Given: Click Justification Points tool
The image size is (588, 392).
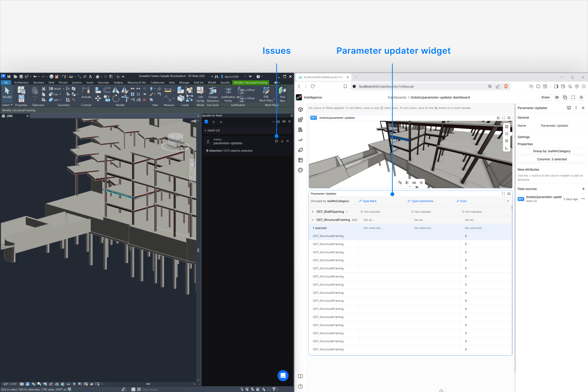Looking at the screenshot, I should click(x=228, y=94).
